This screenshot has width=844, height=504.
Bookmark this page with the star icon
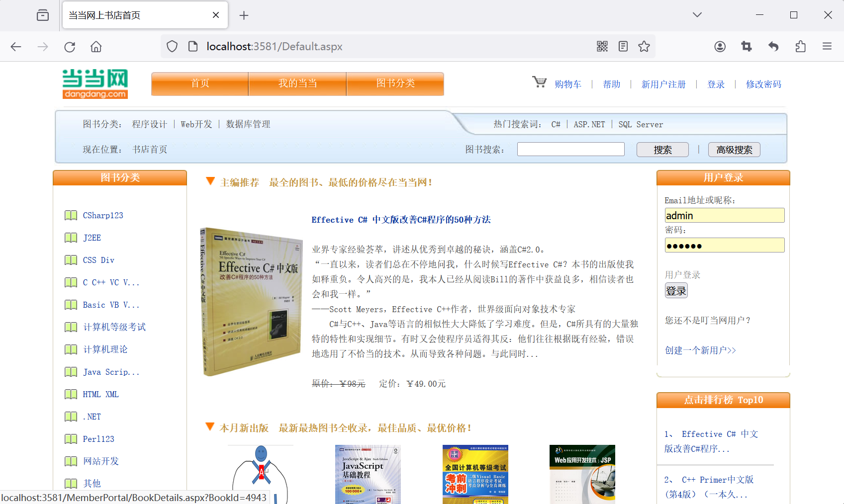coord(644,46)
